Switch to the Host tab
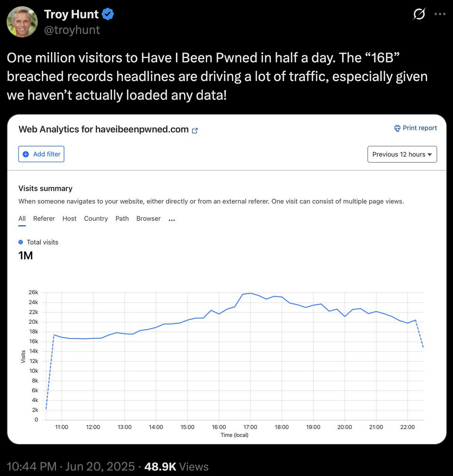The width and height of the screenshot is (453, 476). point(69,219)
